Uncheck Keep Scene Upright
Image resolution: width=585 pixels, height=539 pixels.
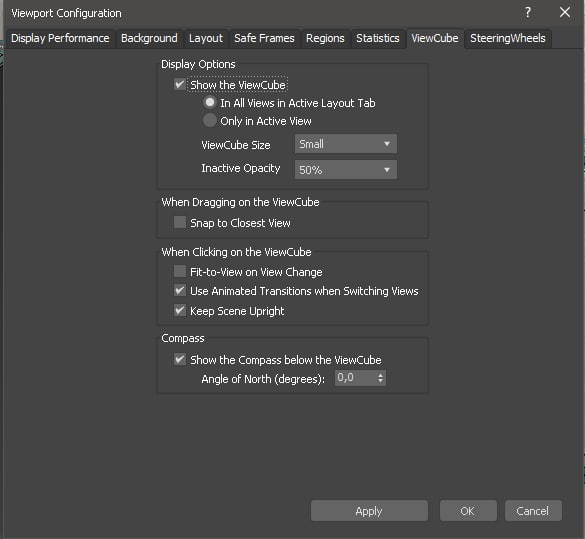(180, 310)
